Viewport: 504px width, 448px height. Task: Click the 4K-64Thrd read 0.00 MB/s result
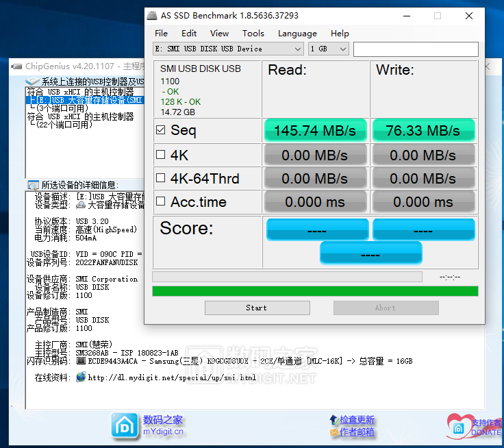(315, 179)
